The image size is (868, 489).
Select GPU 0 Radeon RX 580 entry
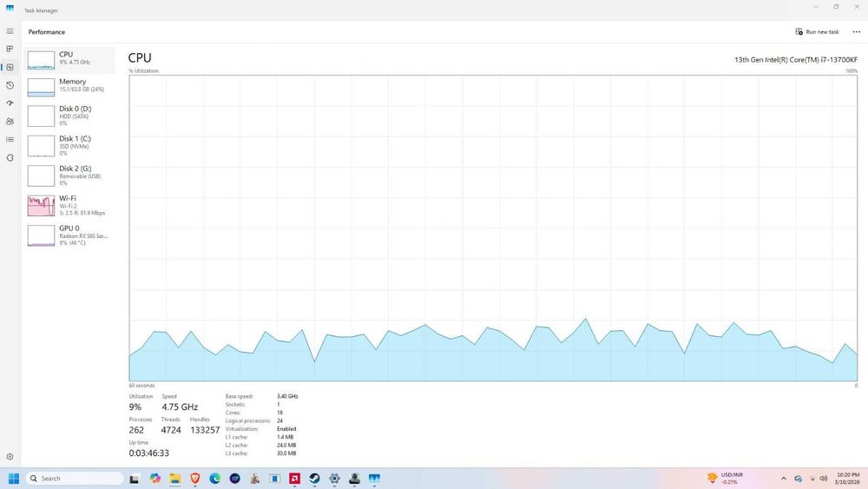pyautogui.click(x=69, y=235)
